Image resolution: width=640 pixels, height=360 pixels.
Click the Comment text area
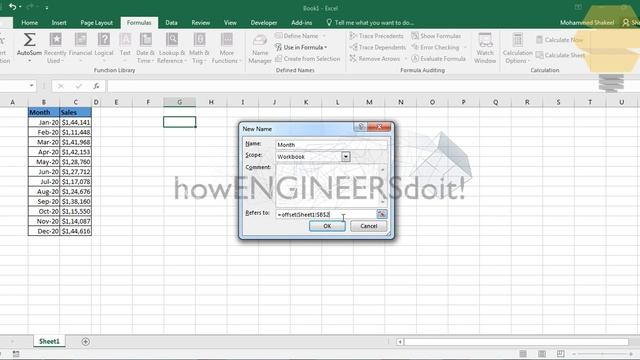pos(330,185)
